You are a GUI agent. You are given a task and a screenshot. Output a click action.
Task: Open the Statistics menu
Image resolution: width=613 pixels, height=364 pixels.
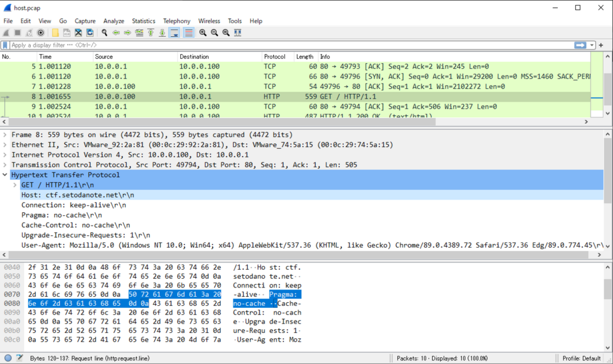point(143,21)
